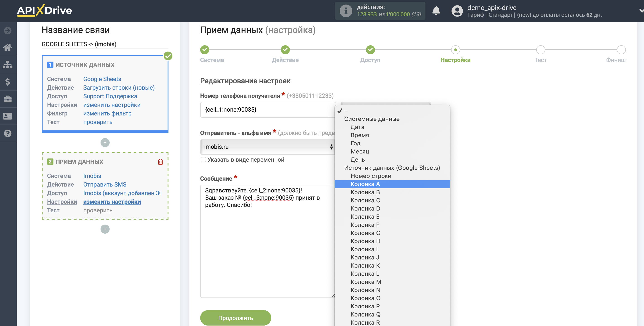
Task: Pick Колонка M in dropdown
Action: (392, 282)
